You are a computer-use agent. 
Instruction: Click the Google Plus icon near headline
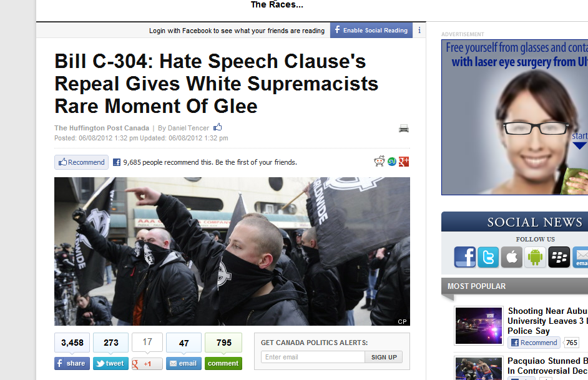(404, 162)
